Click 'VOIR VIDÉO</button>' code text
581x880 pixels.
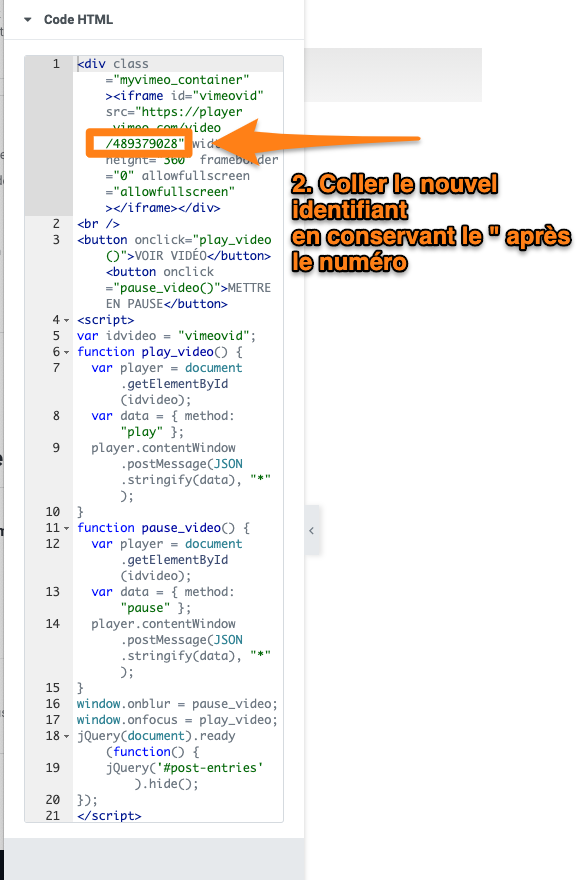203,256
